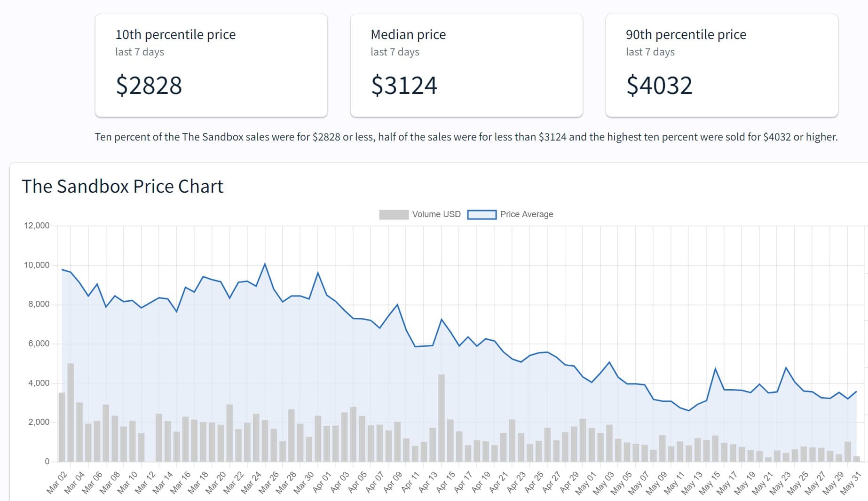Click the tall volume bar near Apr 15
Screen dimensions: 868x501
tap(442, 417)
